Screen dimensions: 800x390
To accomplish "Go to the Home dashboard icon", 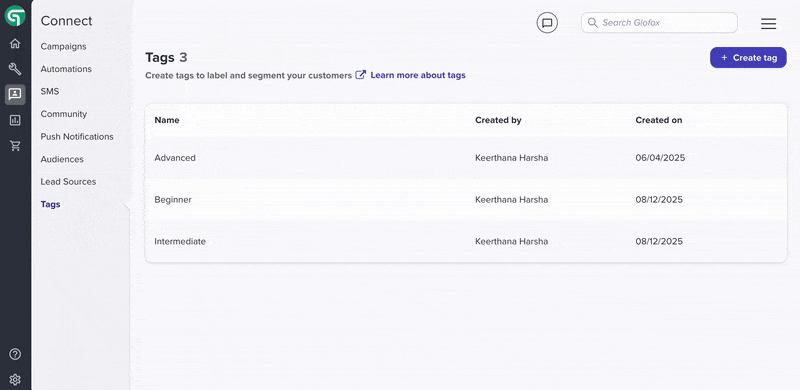I will (15, 43).
